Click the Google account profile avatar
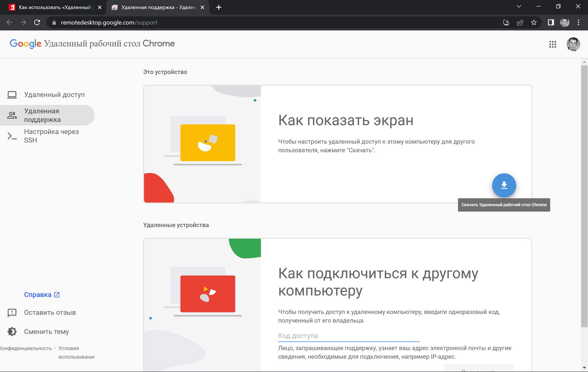Viewport: 588px width, 372px height. pyautogui.click(x=573, y=44)
